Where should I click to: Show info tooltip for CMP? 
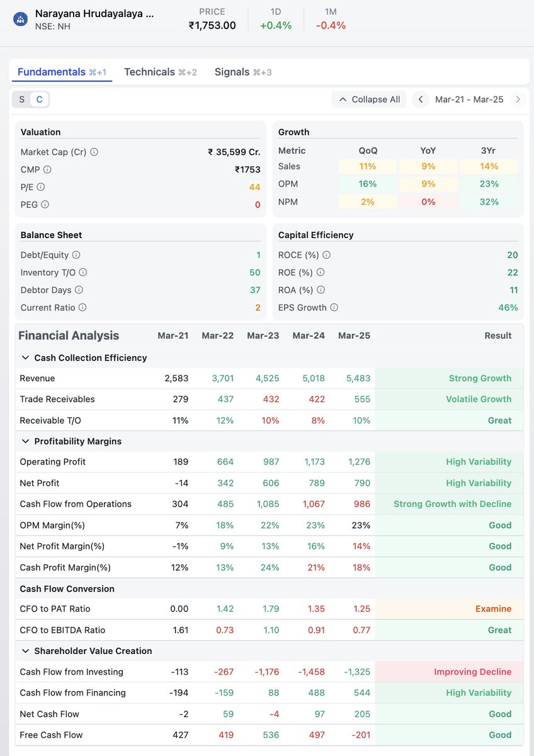(x=47, y=169)
